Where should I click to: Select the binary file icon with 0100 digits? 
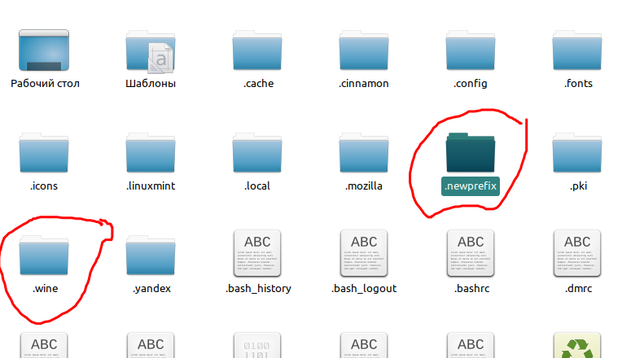pyautogui.click(x=257, y=345)
